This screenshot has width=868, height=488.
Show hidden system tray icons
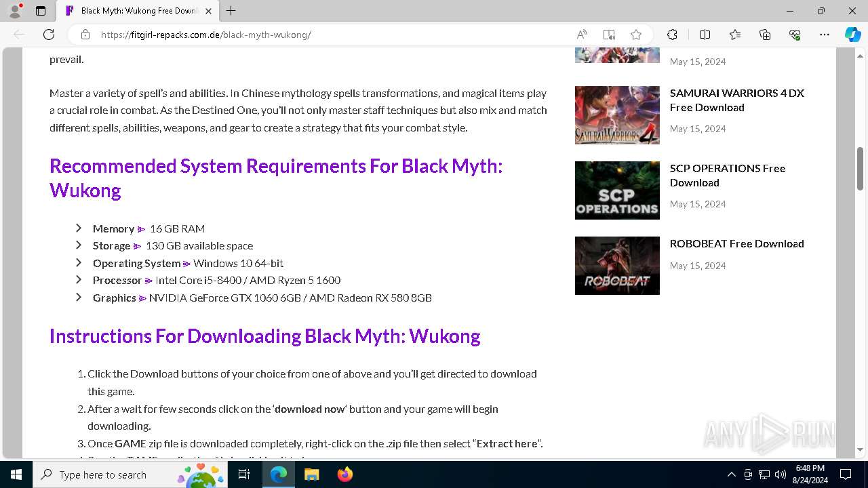click(x=731, y=474)
